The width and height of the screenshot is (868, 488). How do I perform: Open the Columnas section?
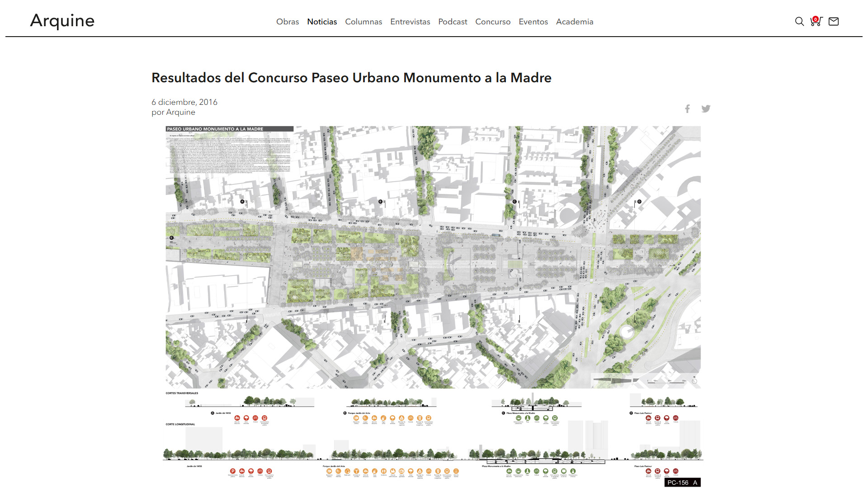tap(363, 22)
